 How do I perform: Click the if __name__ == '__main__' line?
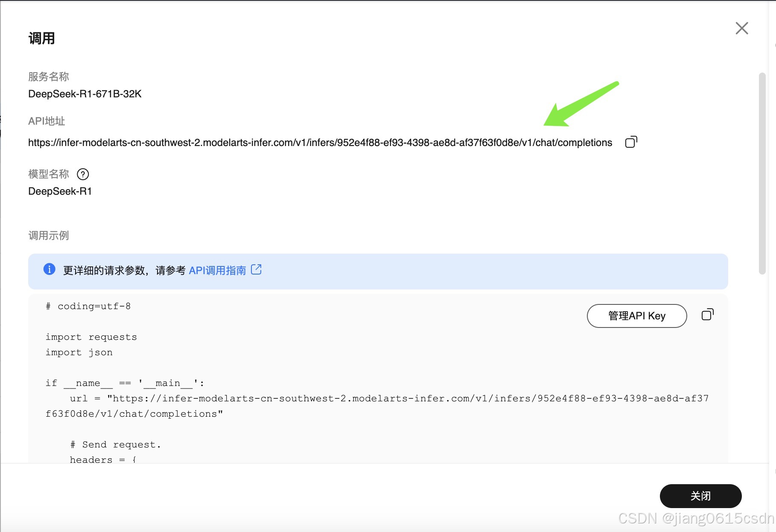125,383
